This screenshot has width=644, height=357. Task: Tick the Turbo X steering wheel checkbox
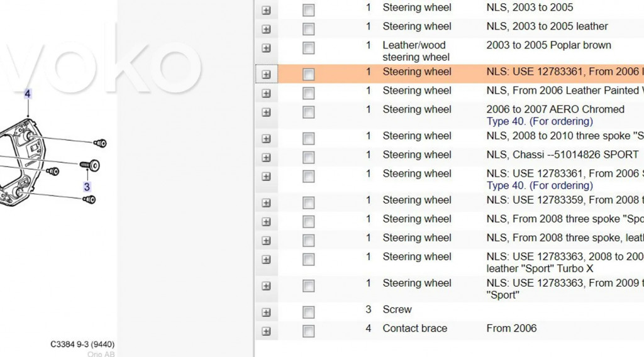pyautogui.click(x=308, y=260)
